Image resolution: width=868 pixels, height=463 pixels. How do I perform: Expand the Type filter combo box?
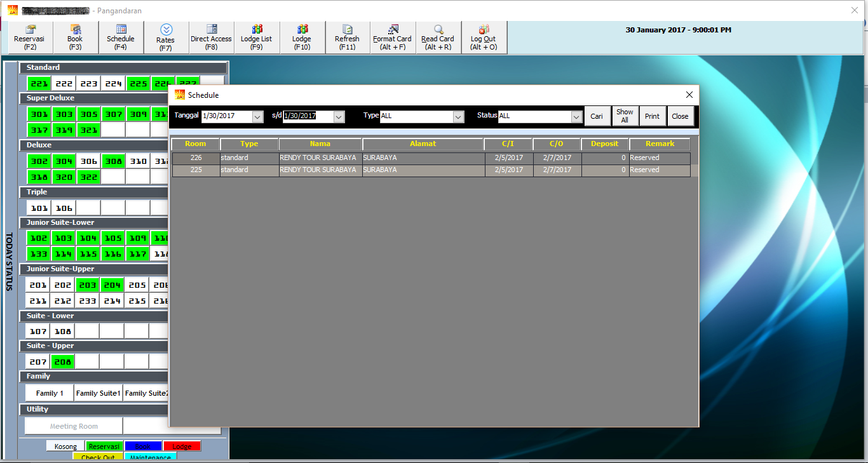tap(458, 117)
